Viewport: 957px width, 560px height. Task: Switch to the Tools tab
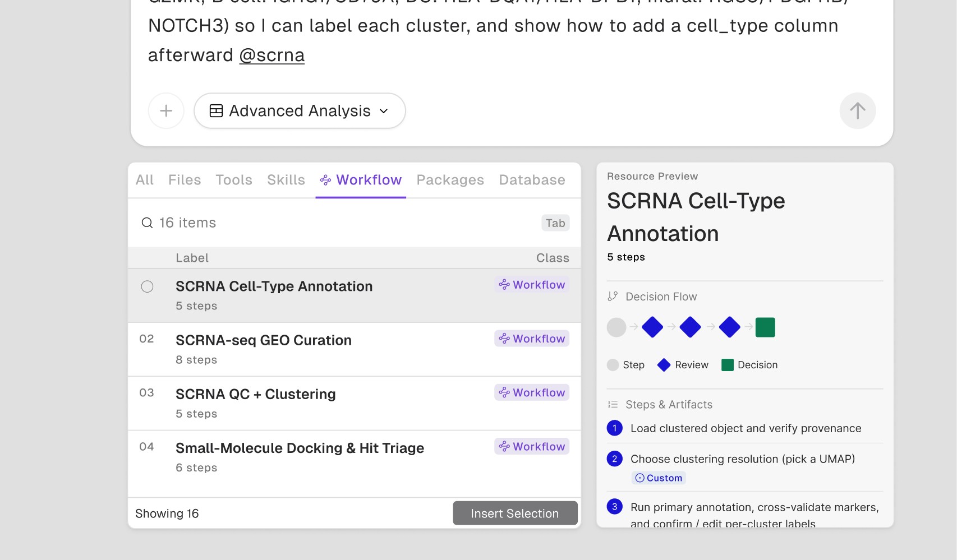coord(234,180)
